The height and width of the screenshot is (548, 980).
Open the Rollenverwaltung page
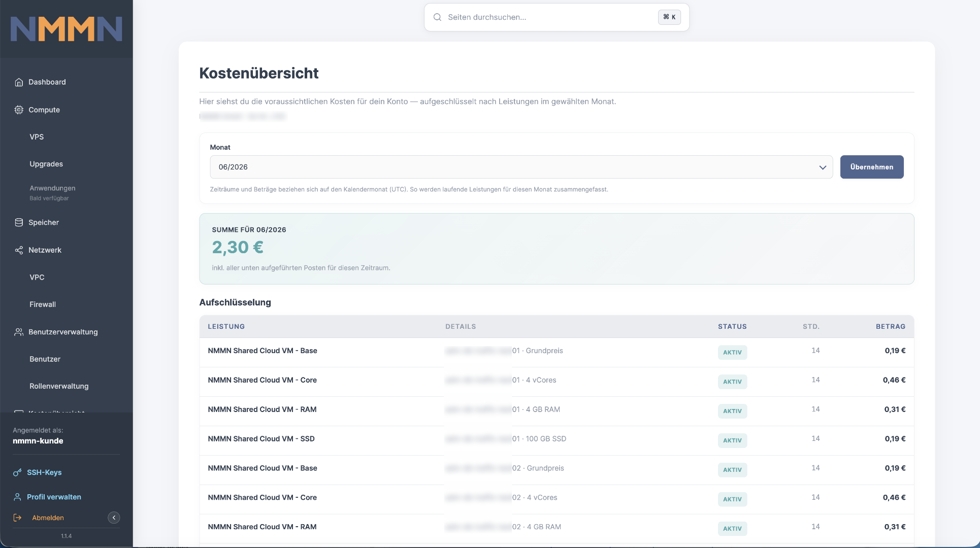pos(59,386)
